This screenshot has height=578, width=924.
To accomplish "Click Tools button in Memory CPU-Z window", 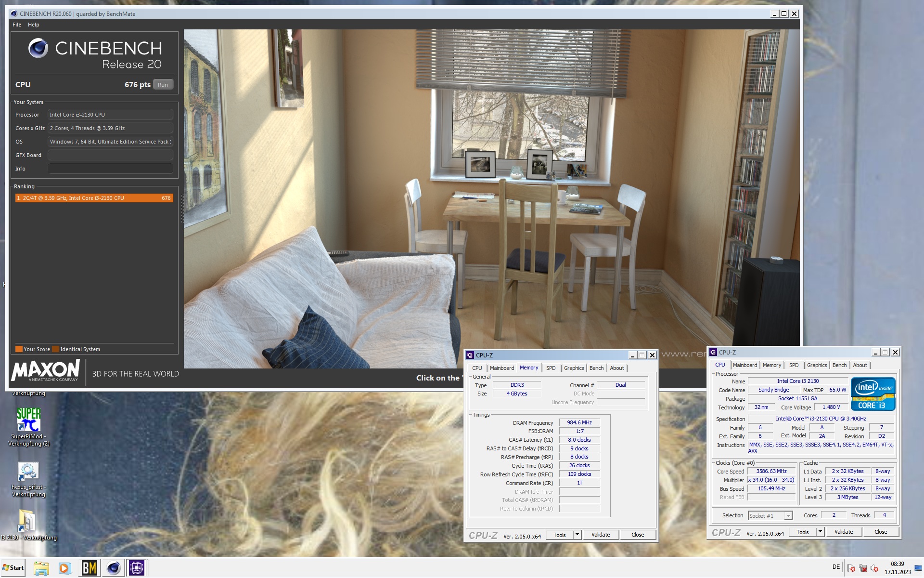I will pos(560,535).
